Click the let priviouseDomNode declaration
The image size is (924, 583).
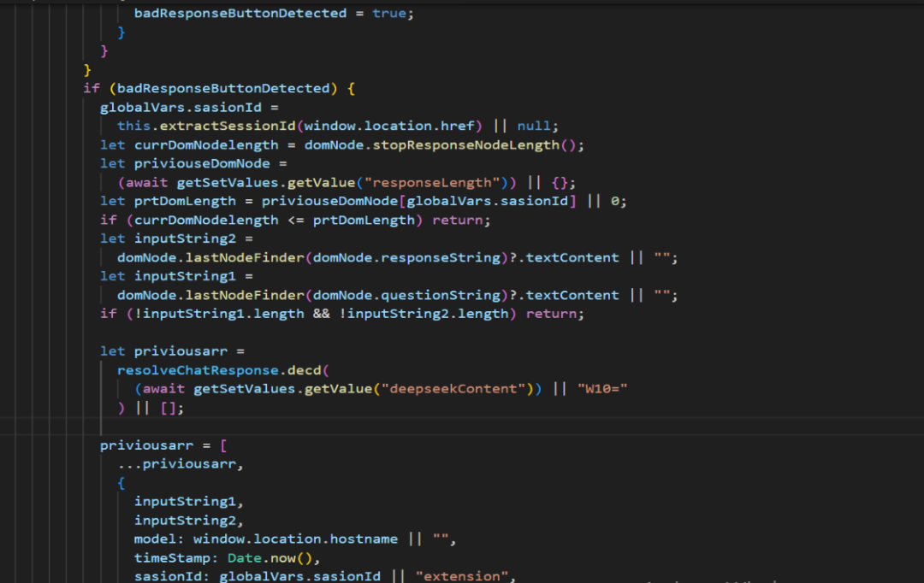click(x=185, y=164)
